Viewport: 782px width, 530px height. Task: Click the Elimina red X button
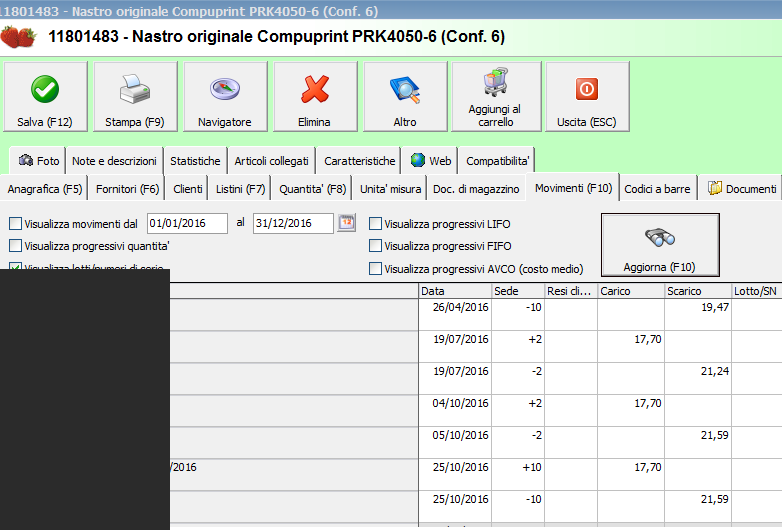pyautogui.click(x=315, y=97)
